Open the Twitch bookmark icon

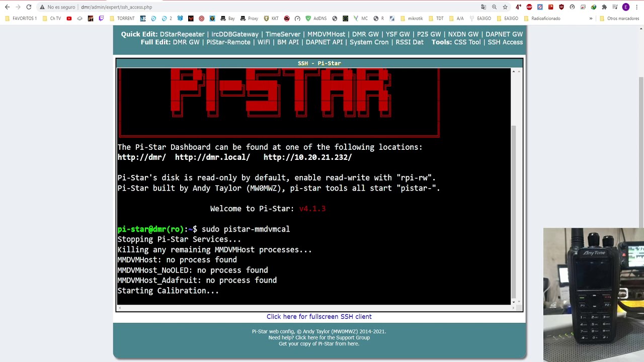(x=101, y=19)
